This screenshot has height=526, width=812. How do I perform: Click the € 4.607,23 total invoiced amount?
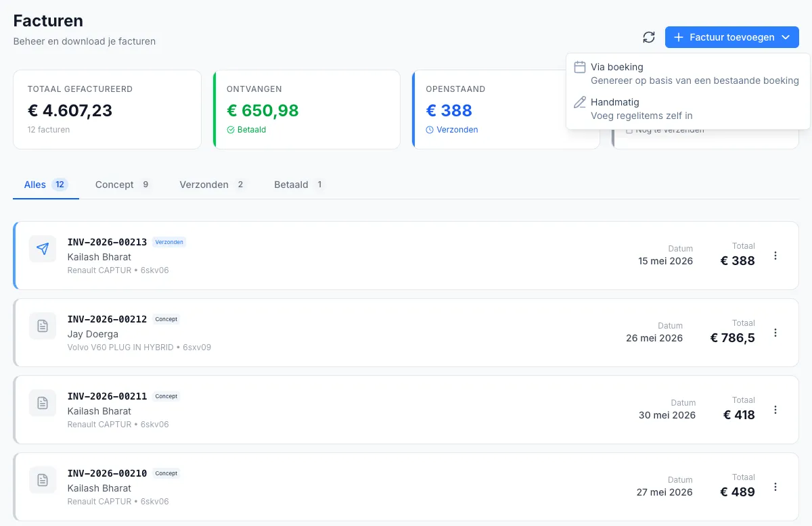[x=70, y=110]
